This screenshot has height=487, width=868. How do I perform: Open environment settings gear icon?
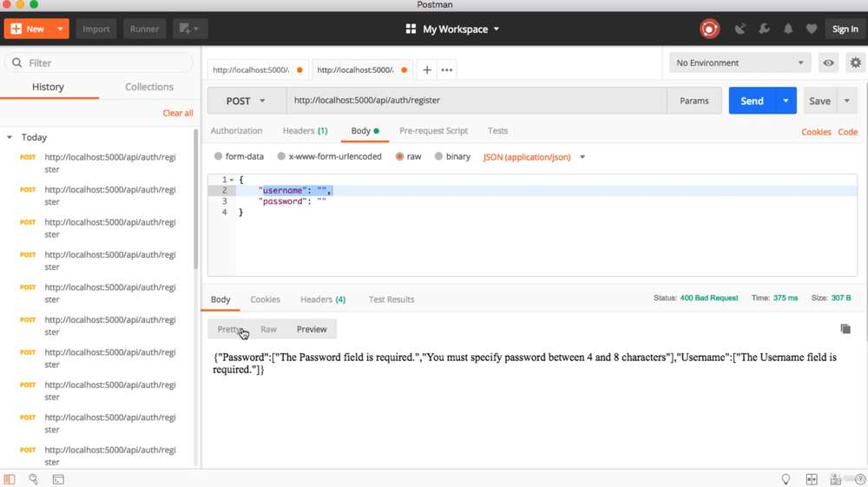coord(856,63)
